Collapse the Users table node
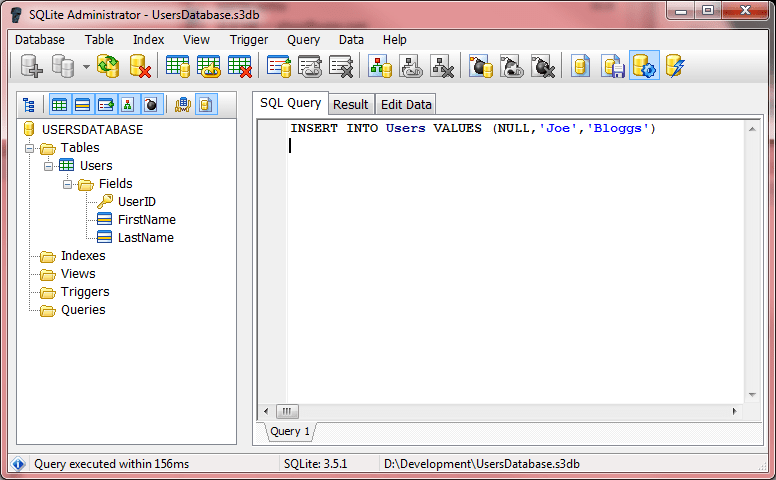 pyautogui.click(x=48, y=166)
